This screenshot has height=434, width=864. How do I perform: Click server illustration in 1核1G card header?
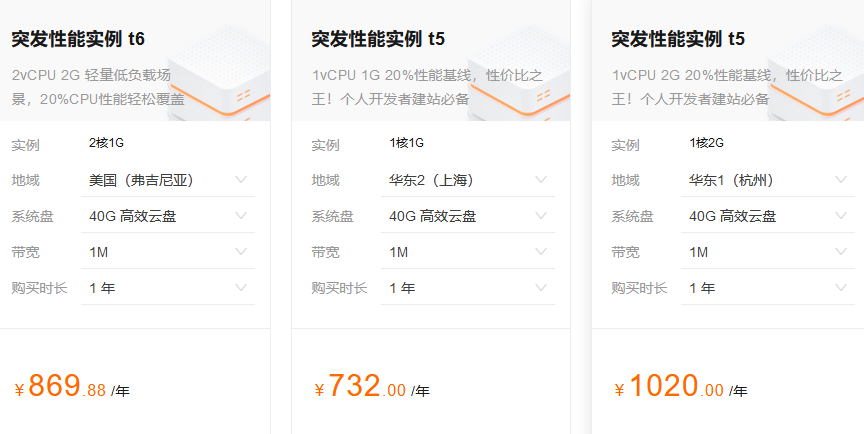(519, 74)
